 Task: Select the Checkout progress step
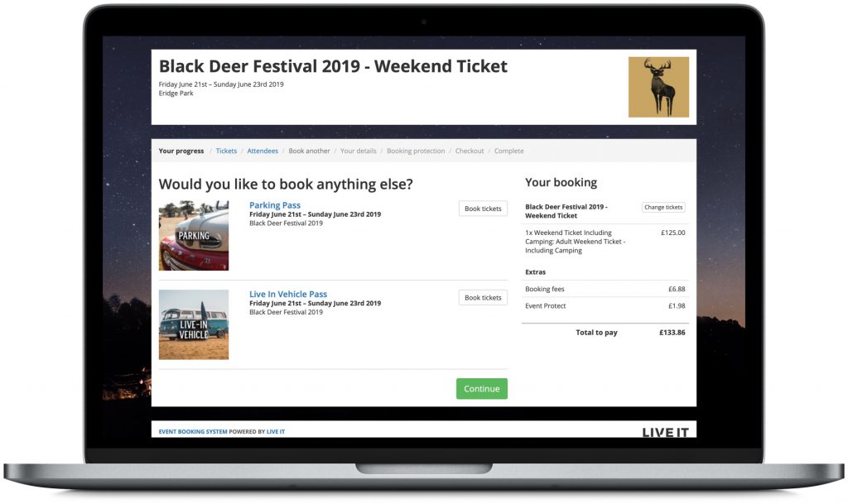[470, 151]
